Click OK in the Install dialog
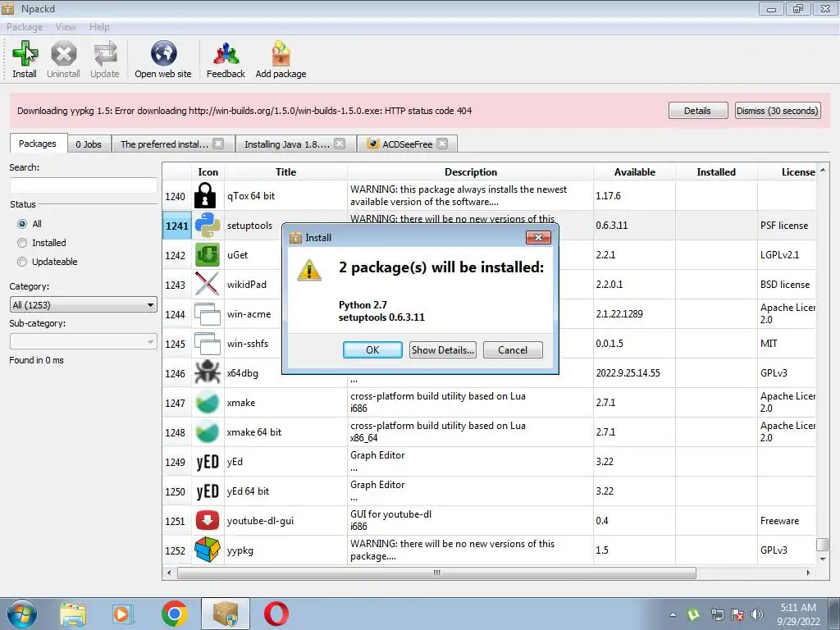840x630 pixels. [x=372, y=349]
